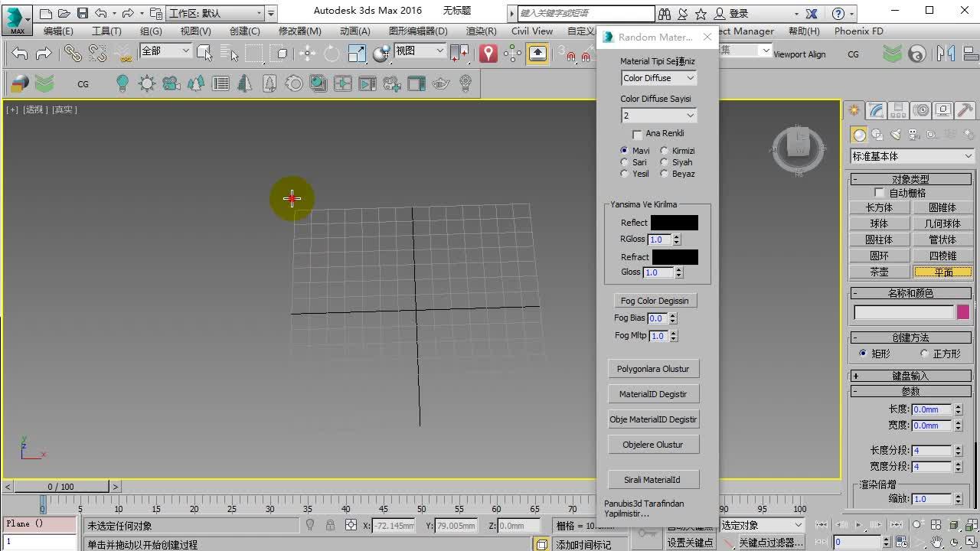This screenshot has height=551, width=980.
Task: Click the Unlink Selection broken chain icon
Action: (x=97, y=53)
